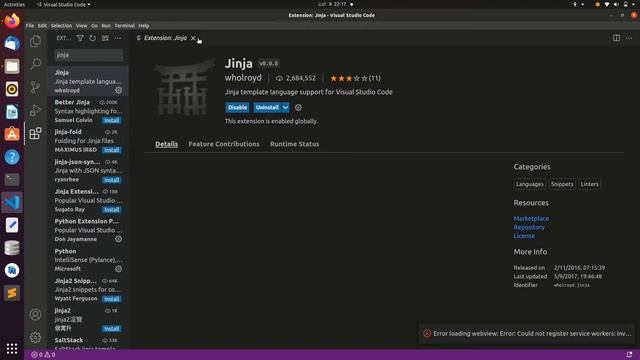
Task: Open the error loading webview notification
Action: click(x=527, y=333)
